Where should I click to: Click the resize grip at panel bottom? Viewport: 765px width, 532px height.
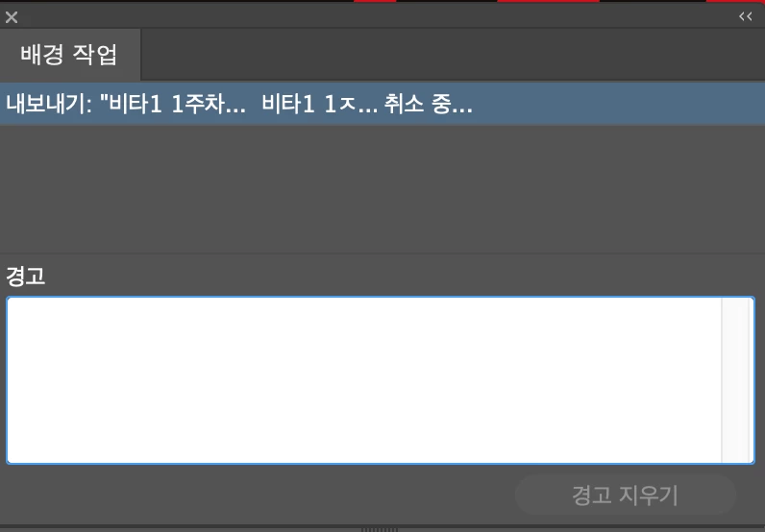click(380, 529)
